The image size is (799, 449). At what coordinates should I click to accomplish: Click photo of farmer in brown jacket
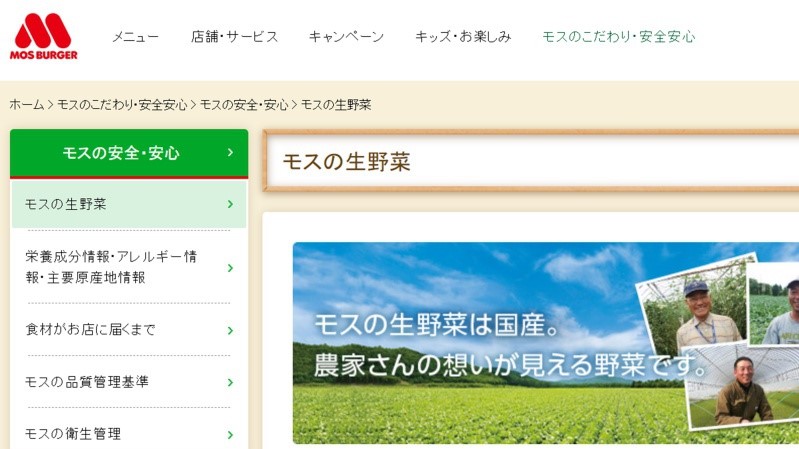[742, 386]
